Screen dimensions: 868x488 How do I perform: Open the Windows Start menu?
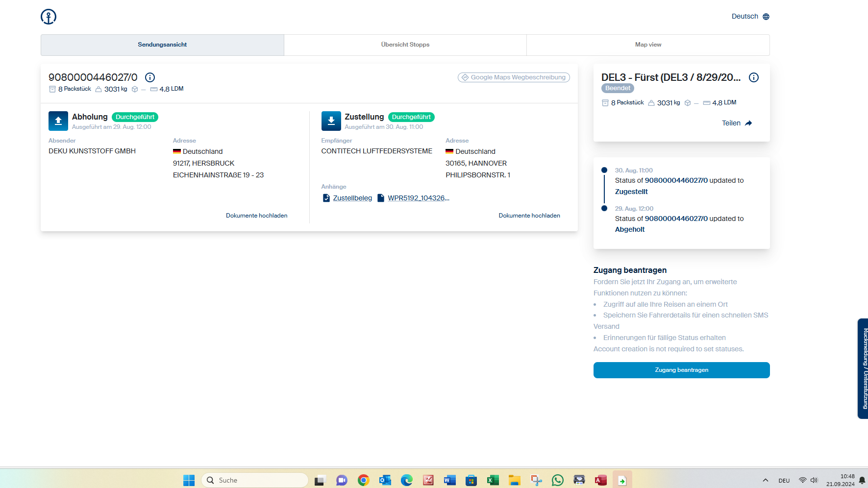click(x=189, y=480)
